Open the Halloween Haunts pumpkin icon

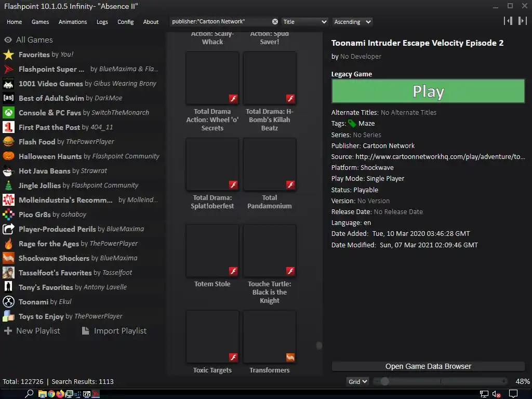(8, 156)
